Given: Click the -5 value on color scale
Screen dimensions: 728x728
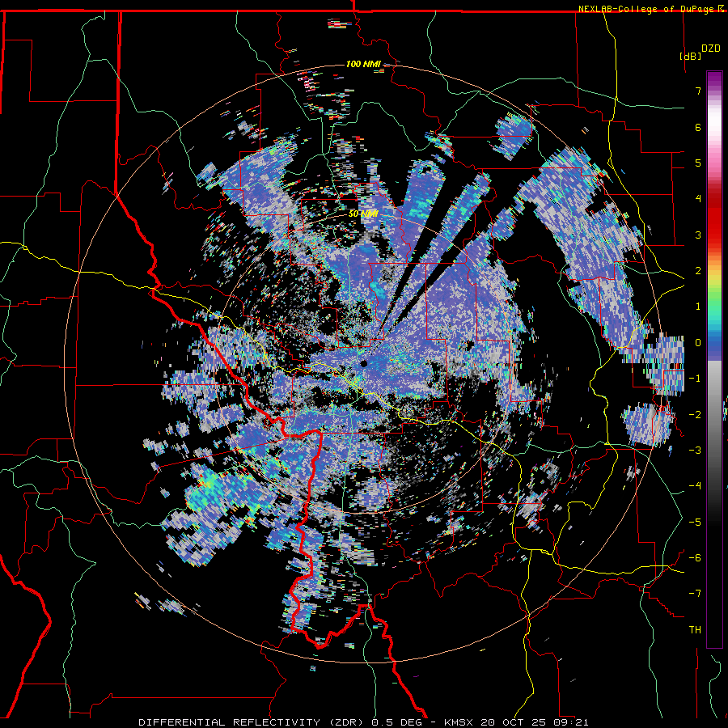Looking at the screenshot, I should (695, 523).
